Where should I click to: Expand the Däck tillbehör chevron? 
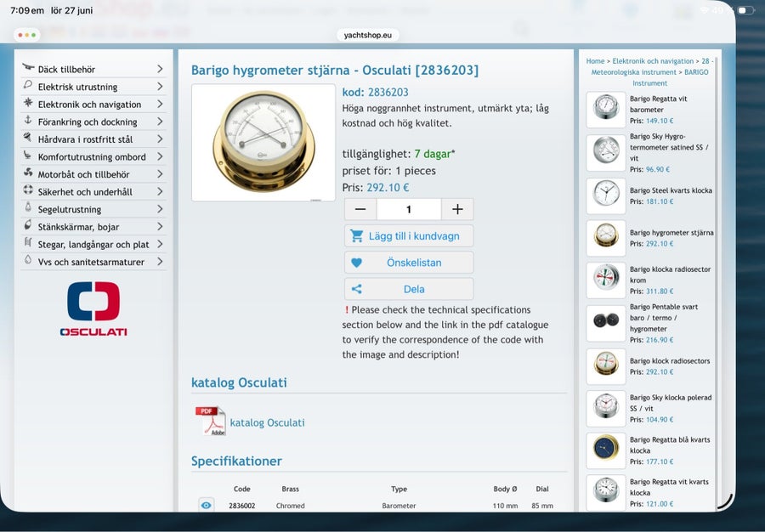[160, 69]
